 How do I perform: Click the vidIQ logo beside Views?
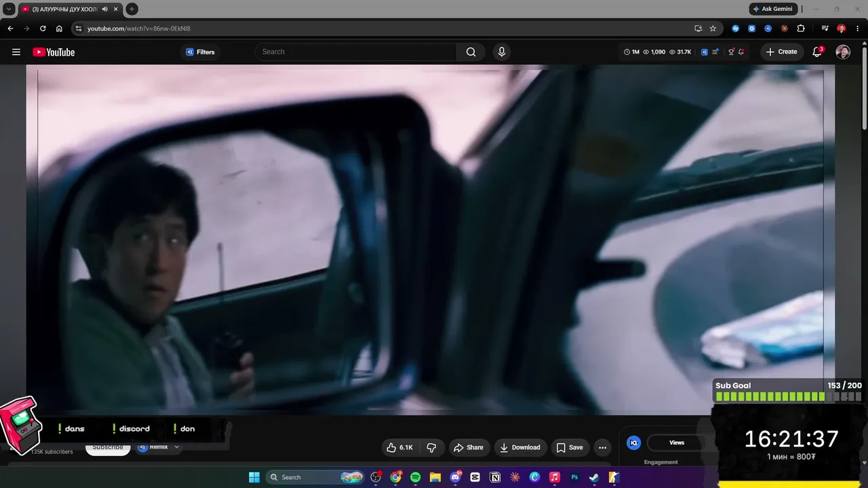click(x=634, y=443)
